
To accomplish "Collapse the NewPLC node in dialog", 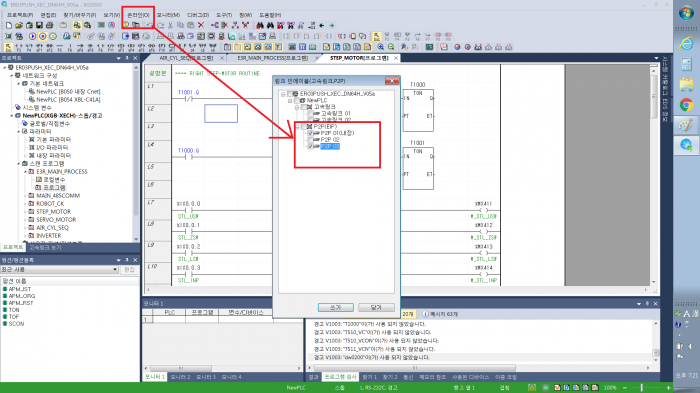I will click(290, 100).
